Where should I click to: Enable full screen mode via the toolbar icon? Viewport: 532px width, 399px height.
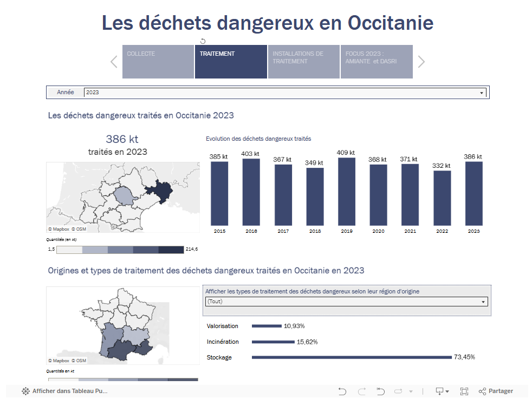(x=464, y=391)
